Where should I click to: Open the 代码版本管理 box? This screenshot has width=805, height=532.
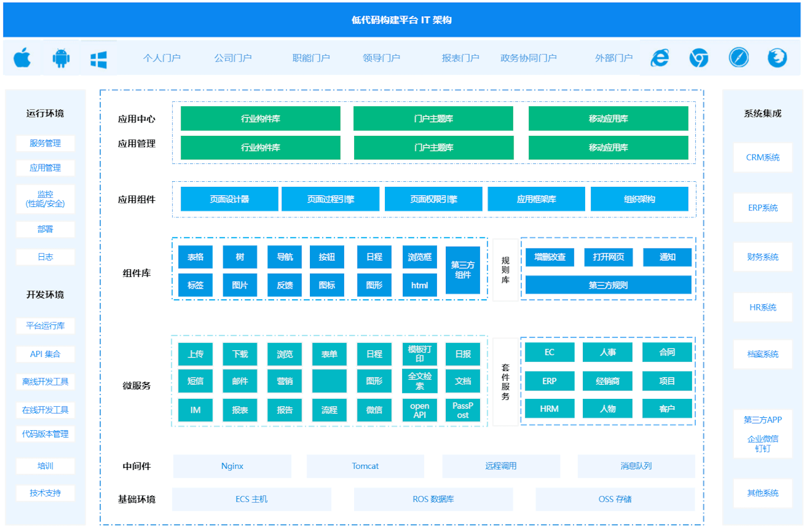(45, 434)
